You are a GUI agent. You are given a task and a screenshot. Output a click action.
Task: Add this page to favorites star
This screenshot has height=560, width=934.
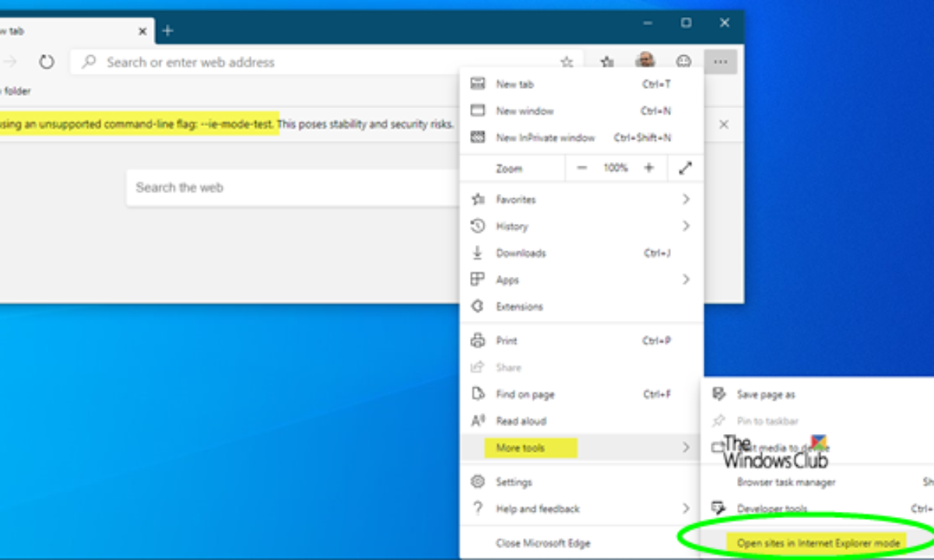click(567, 62)
